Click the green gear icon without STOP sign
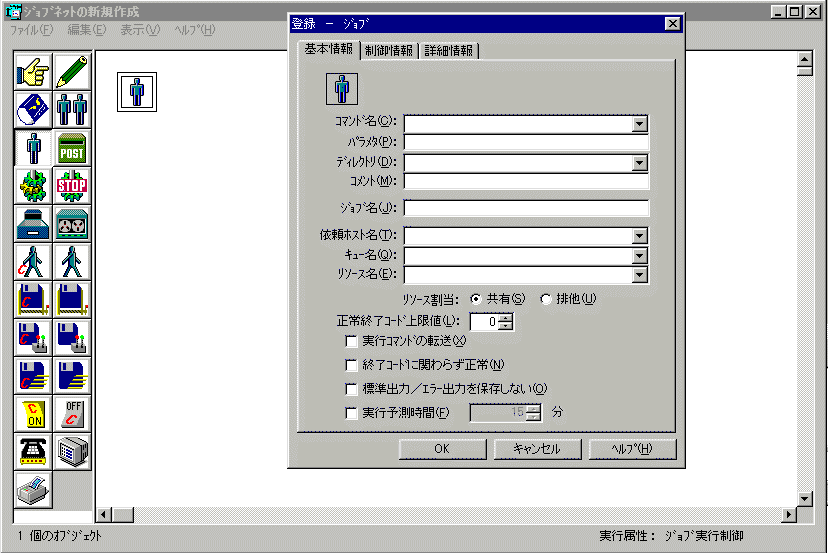 click(x=33, y=186)
